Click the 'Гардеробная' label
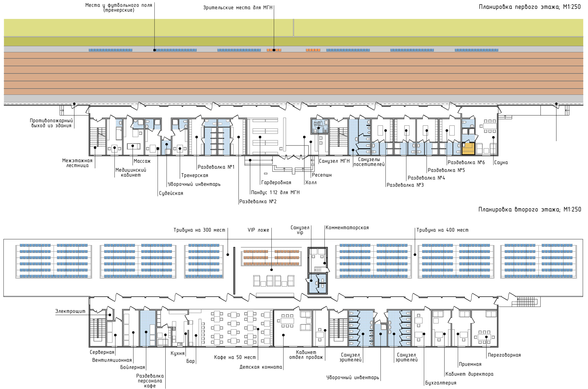 tap(276, 183)
